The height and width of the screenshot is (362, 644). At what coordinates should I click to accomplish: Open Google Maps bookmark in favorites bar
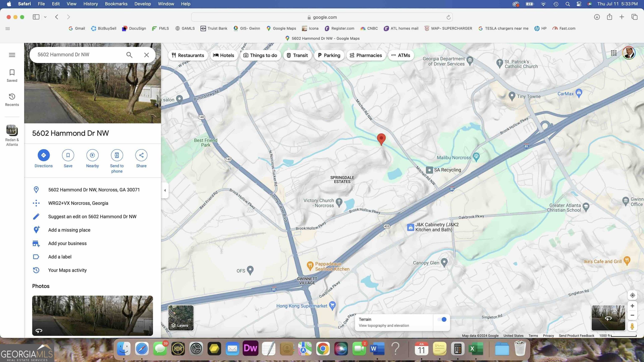tap(281, 28)
